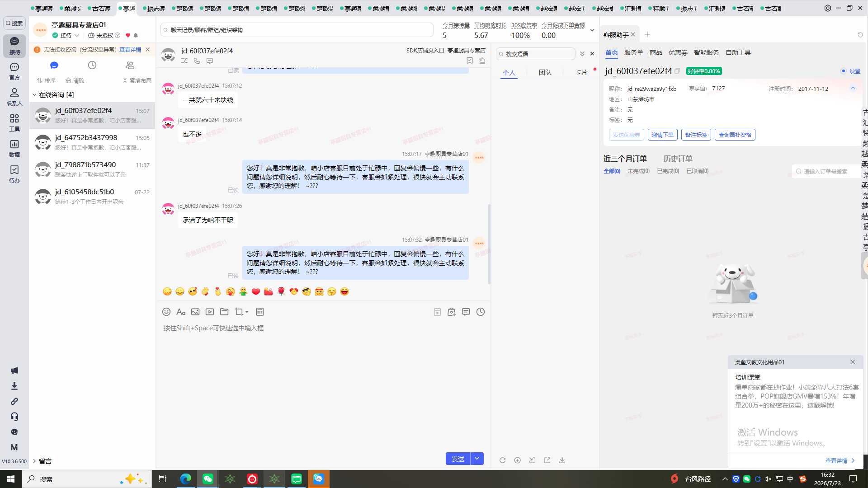Toggle the notification bell icon beside the heart
The height and width of the screenshot is (488, 868).
tap(136, 35)
